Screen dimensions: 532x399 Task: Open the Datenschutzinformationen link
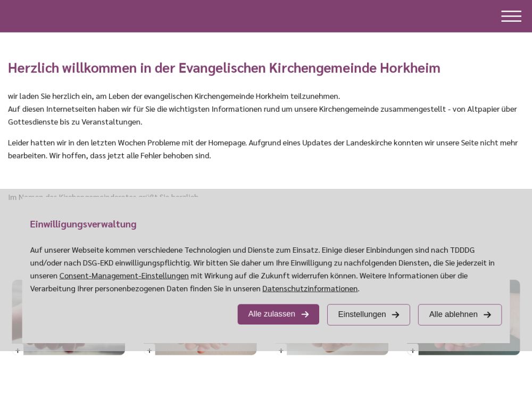[x=310, y=288]
